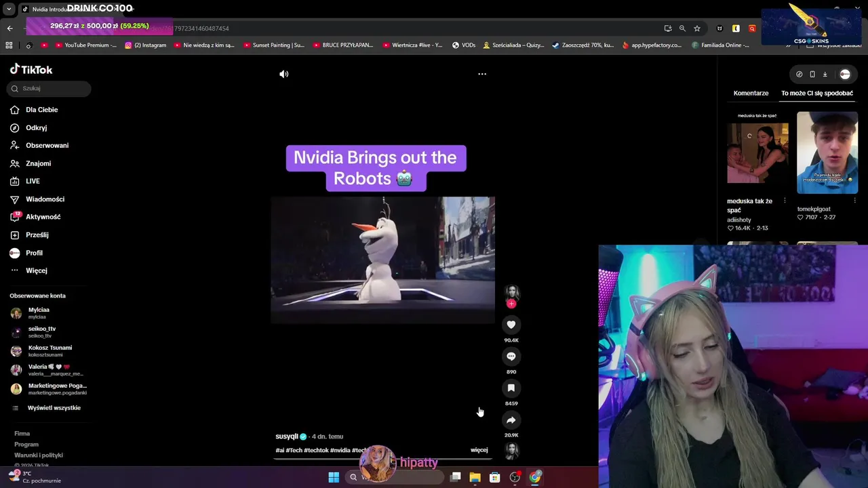Open susyqll author profile link
This screenshot has width=868, height=488.
288,436
